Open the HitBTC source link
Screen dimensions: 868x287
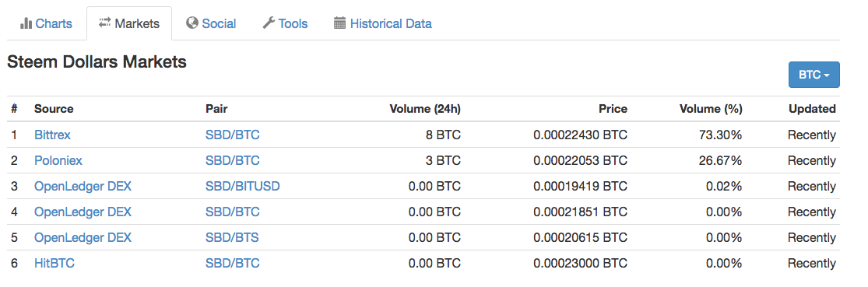(54, 264)
